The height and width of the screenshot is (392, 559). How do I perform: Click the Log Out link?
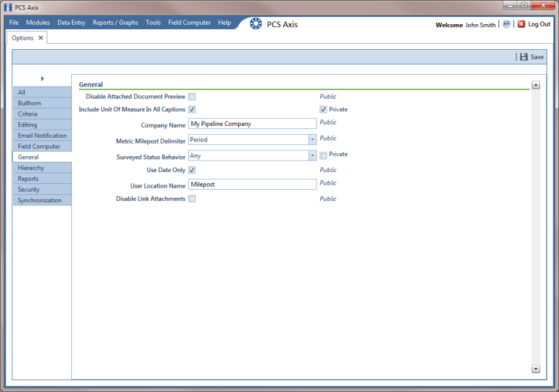[539, 24]
